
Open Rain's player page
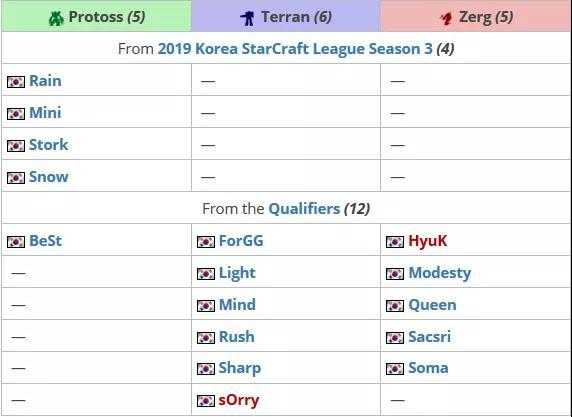click(45, 81)
